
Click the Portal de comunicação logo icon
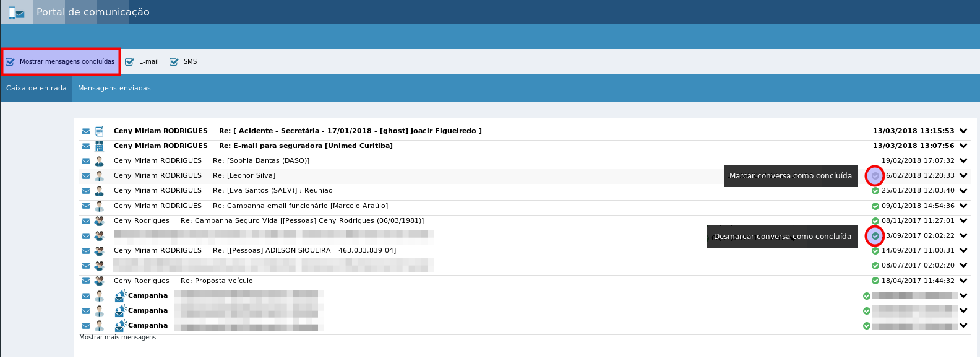tap(17, 12)
